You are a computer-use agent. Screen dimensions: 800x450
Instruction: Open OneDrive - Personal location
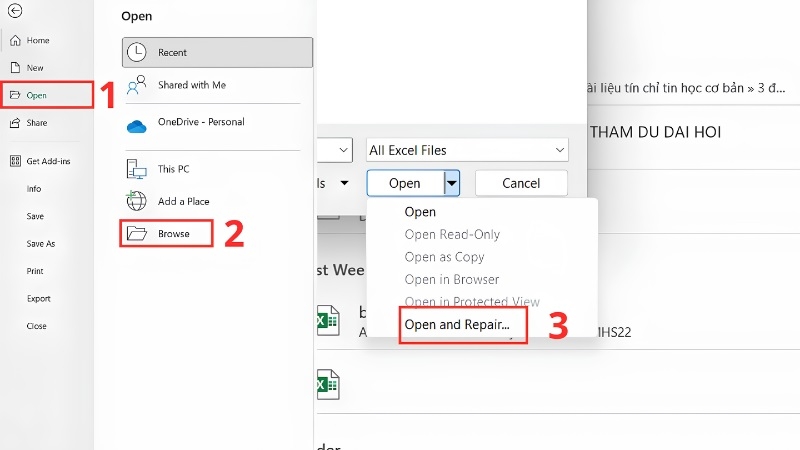tap(201, 122)
